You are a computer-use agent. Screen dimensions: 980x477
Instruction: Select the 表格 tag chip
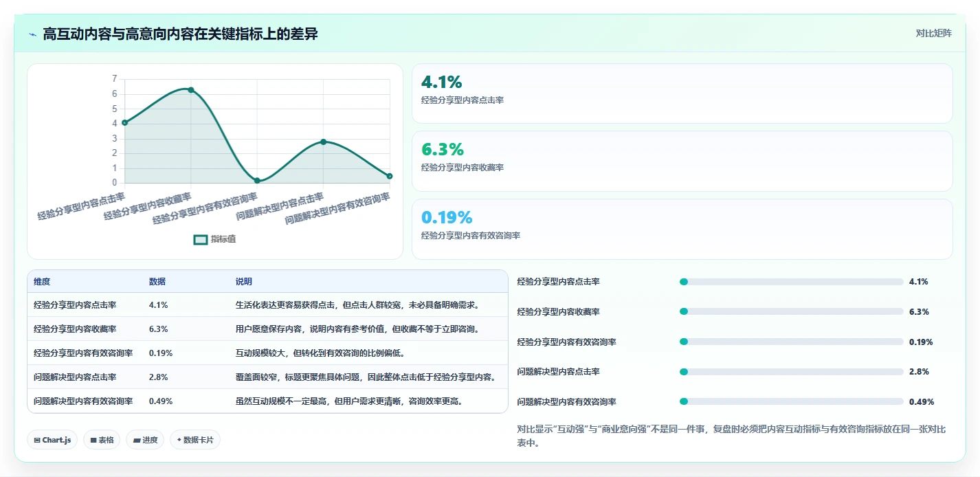click(102, 440)
